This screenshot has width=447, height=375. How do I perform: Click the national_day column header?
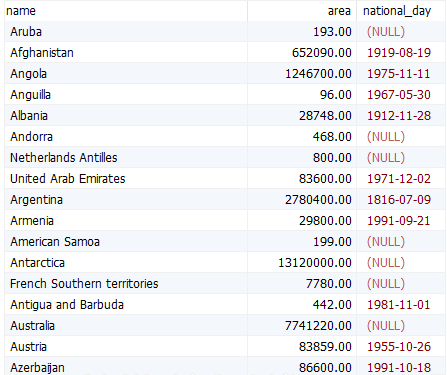[x=401, y=11]
